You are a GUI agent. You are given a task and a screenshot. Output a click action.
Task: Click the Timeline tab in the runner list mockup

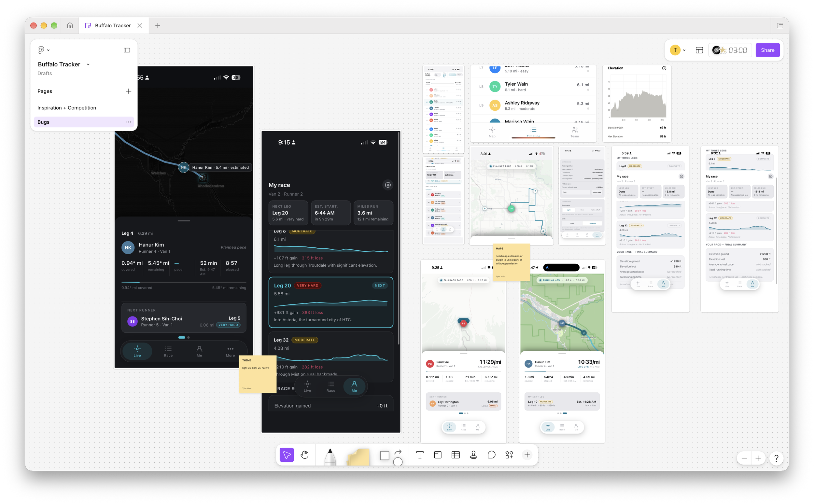coord(533,131)
